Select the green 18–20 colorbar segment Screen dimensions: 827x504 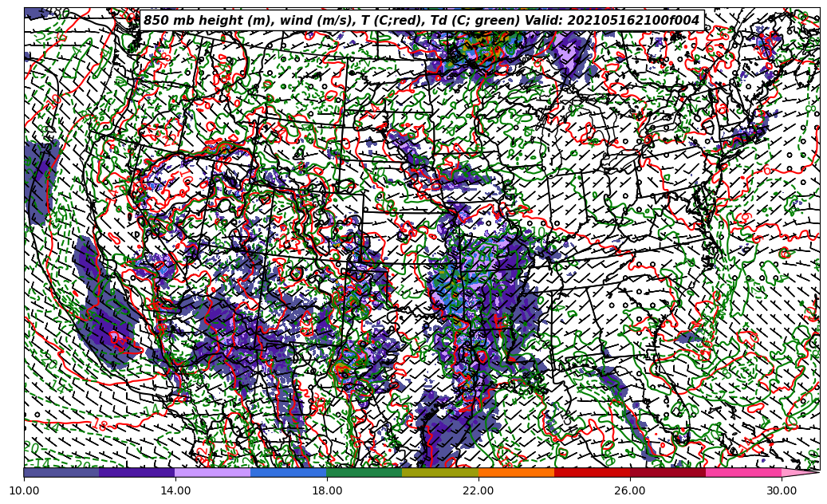coord(364,472)
